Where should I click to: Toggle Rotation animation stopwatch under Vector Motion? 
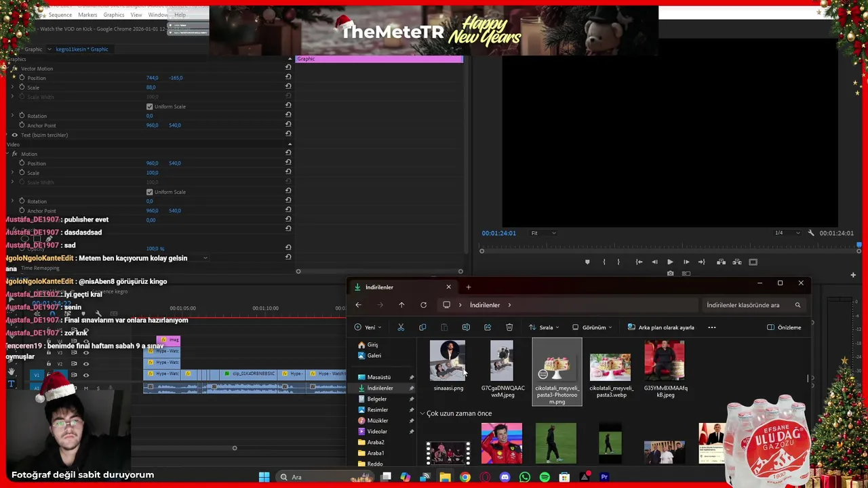[22, 116]
